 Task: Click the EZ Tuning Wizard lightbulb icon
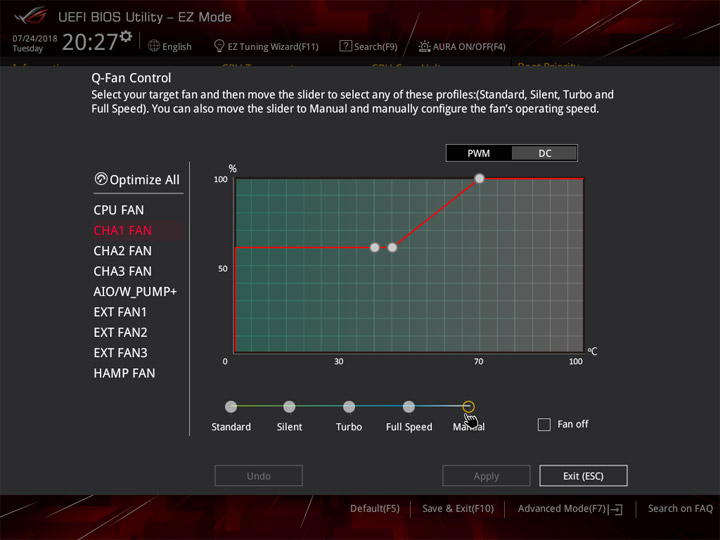tap(219, 46)
